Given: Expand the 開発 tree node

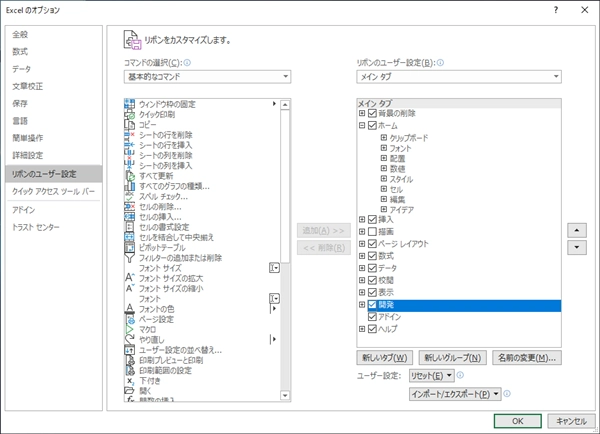Looking at the screenshot, I should 362,305.
